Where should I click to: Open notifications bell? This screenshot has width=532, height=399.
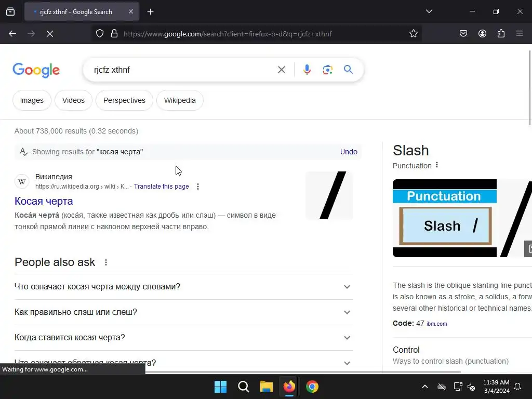point(518,387)
